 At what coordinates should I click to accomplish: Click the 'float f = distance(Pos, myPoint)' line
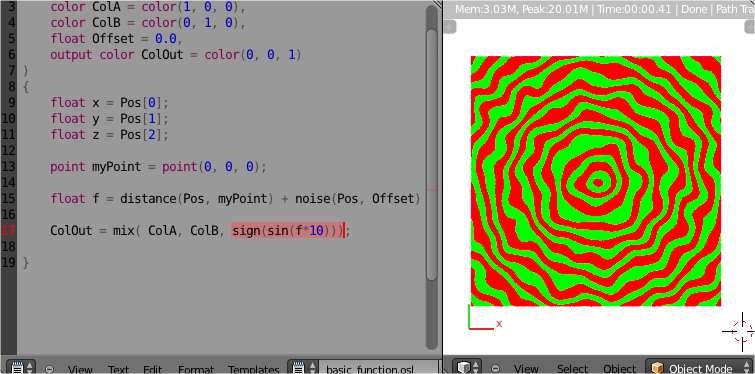click(235, 198)
